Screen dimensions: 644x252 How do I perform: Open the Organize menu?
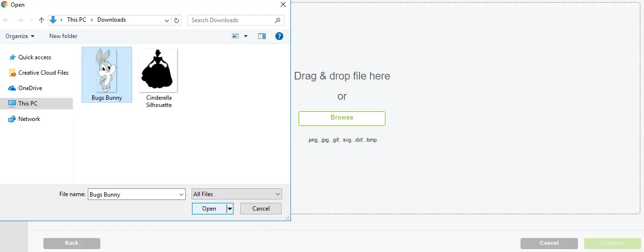[20, 36]
